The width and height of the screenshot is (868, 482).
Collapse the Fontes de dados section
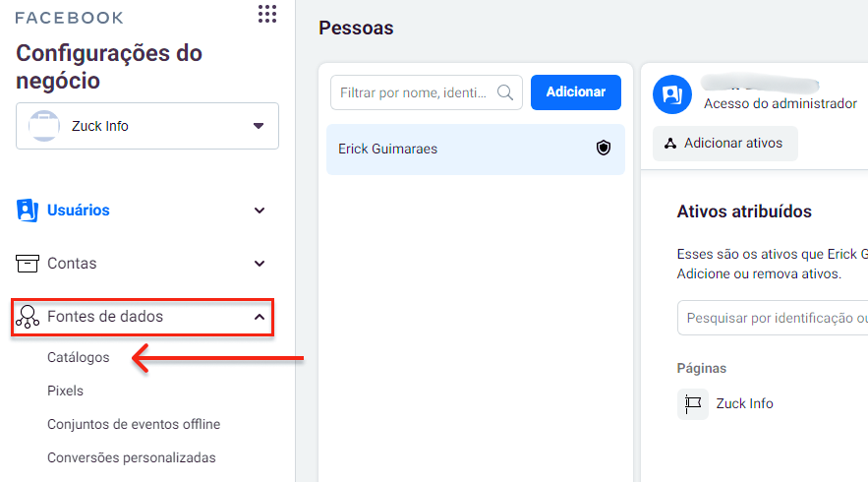(260, 317)
